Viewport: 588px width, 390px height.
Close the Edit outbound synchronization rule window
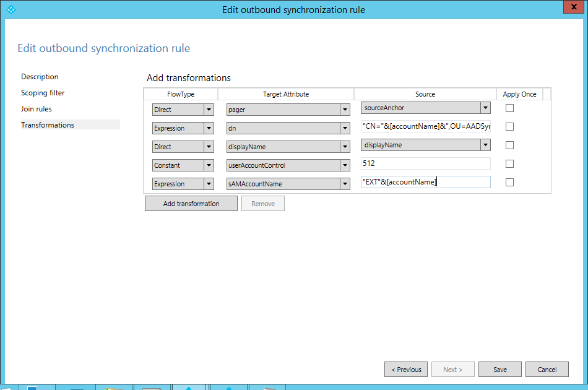click(573, 7)
